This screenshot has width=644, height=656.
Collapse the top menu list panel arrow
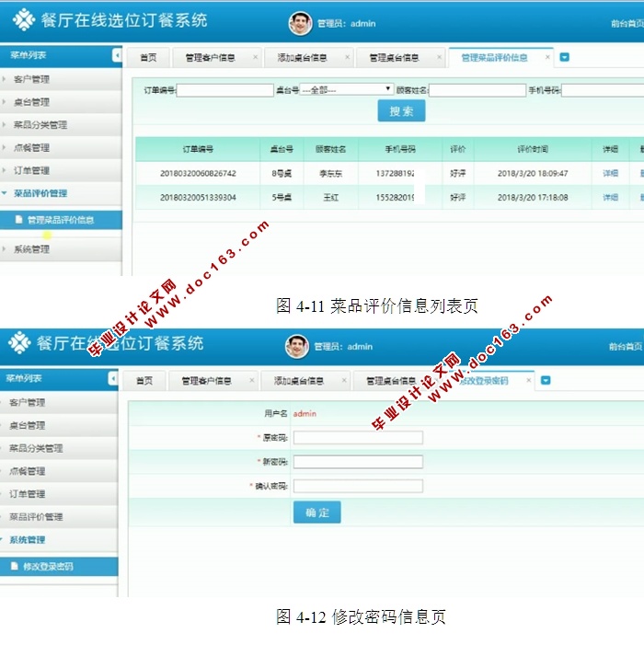pyautogui.click(x=117, y=55)
